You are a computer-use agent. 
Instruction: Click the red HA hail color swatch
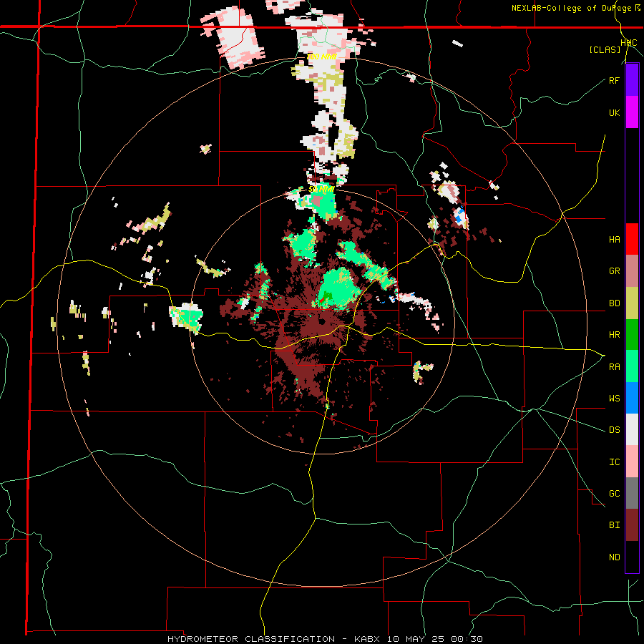632,239
